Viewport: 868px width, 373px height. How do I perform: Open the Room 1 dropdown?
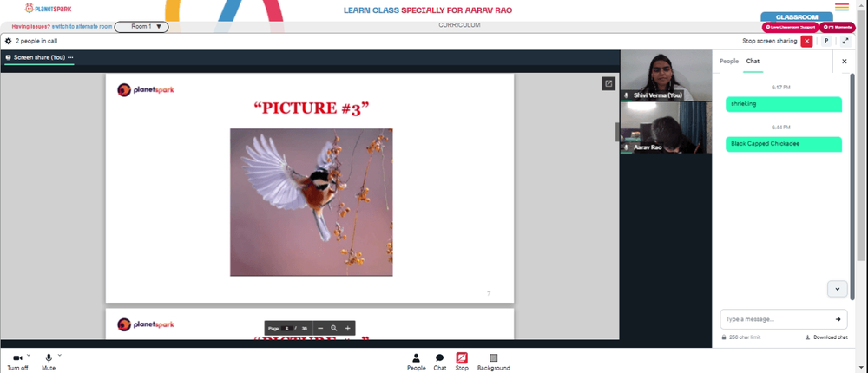141,27
